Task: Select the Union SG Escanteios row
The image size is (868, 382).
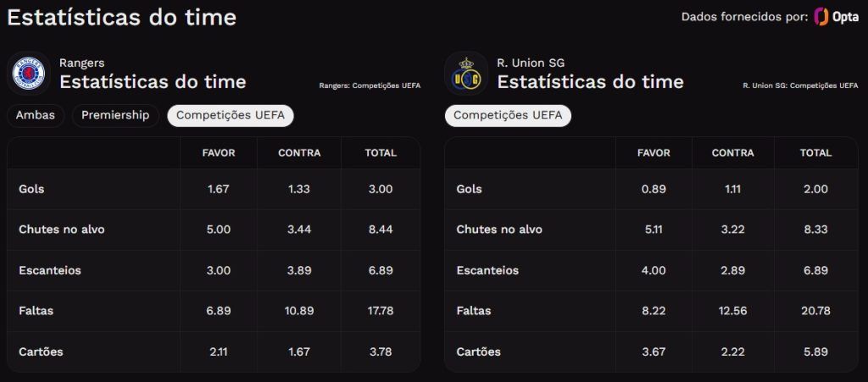Action: click(x=652, y=270)
